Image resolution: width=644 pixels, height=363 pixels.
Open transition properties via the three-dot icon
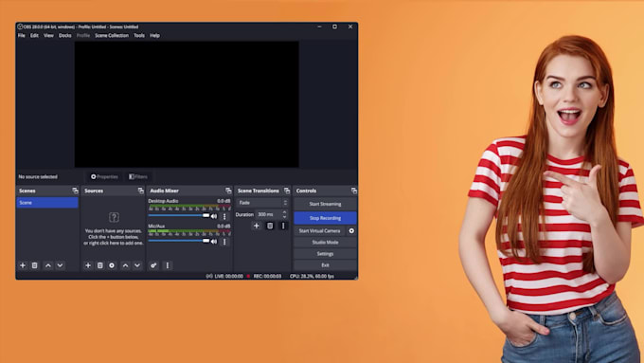pos(283,226)
